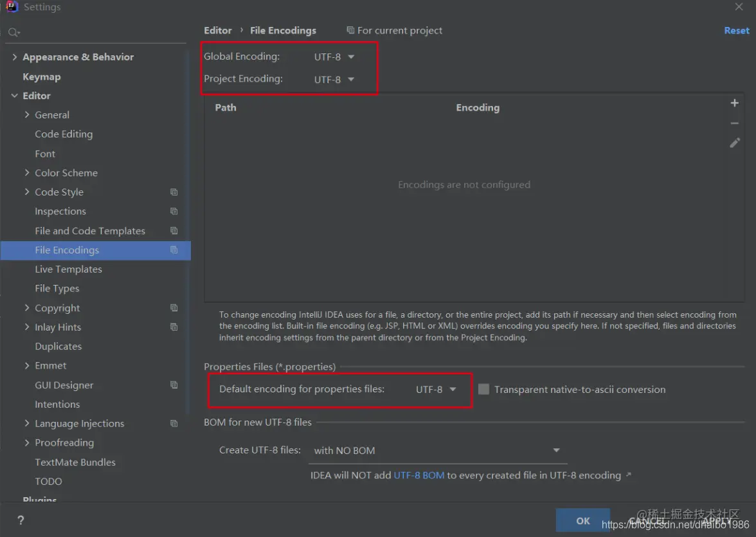Open the Project Encoding dropdown
Image resolution: width=756 pixels, height=537 pixels.
(334, 80)
